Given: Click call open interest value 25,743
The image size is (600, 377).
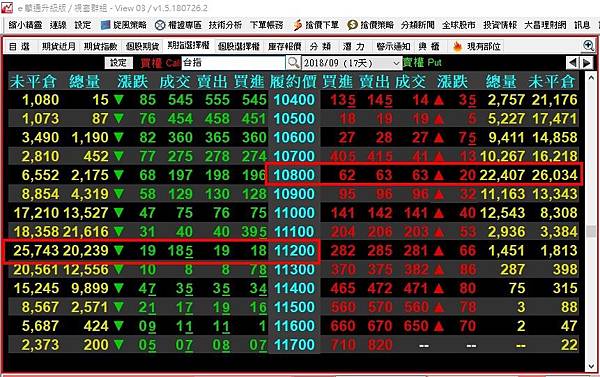Looking at the screenshot, I should [36, 251].
